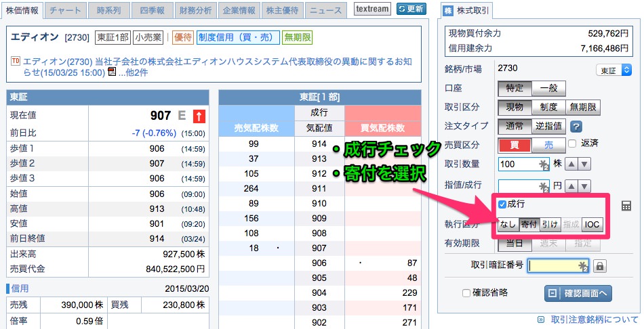Click the lock icon next to 取引暗証番号
644x329 pixels.
tap(600, 266)
